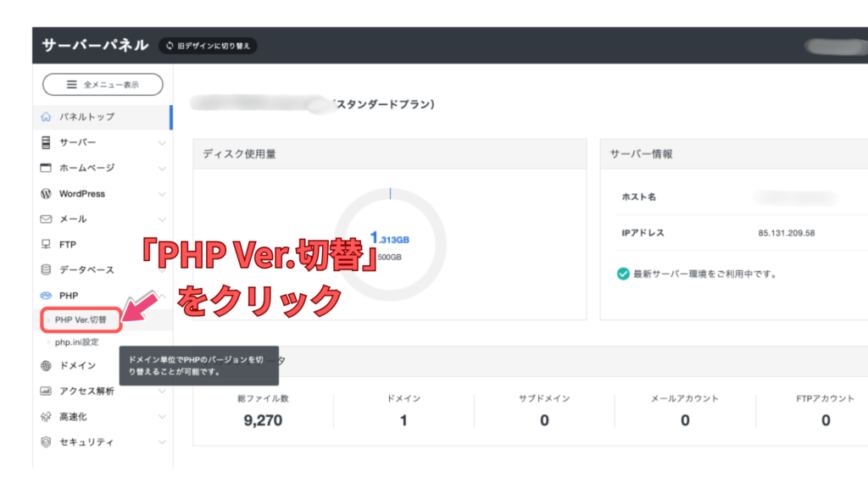Select the PHP menu item
Image resolution: width=868 pixels, height=488 pixels.
[x=69, y=296]
